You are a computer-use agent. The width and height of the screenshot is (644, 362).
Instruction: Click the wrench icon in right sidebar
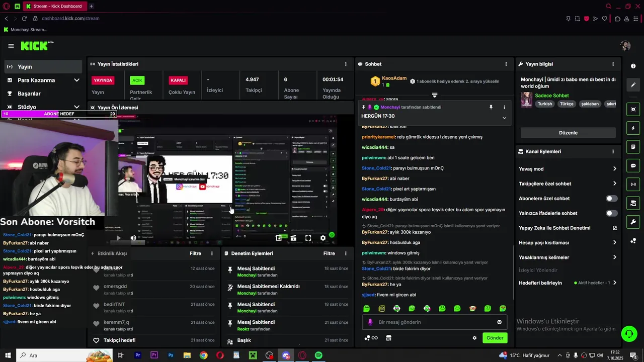pos(633,222)
